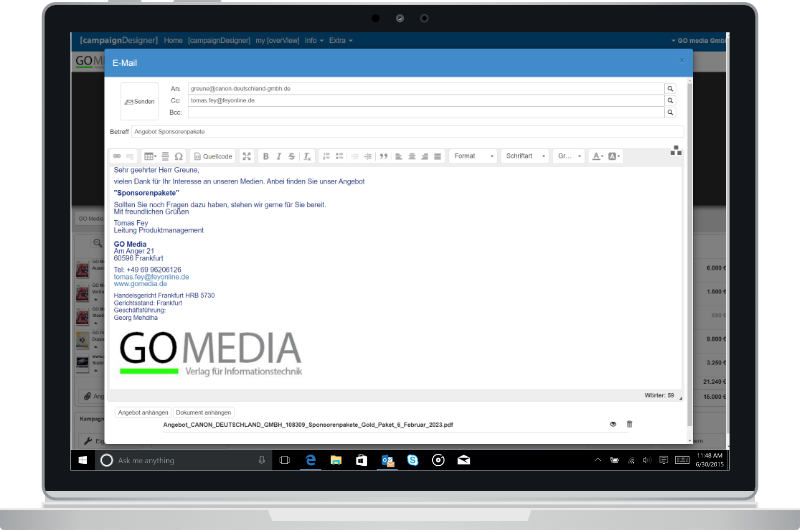Insert a table using the table icon

coord(150,156)
